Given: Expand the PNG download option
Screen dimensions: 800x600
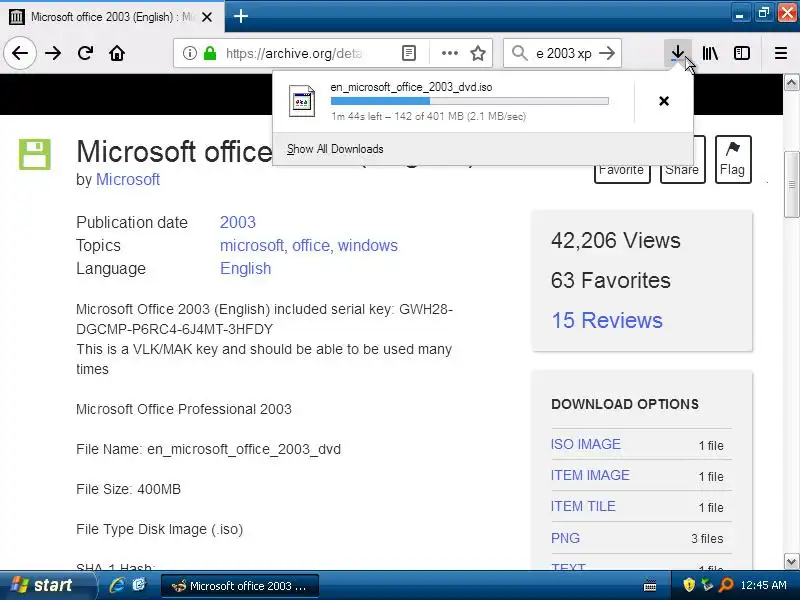Looking at the screenshot, I should coord(565,538).
